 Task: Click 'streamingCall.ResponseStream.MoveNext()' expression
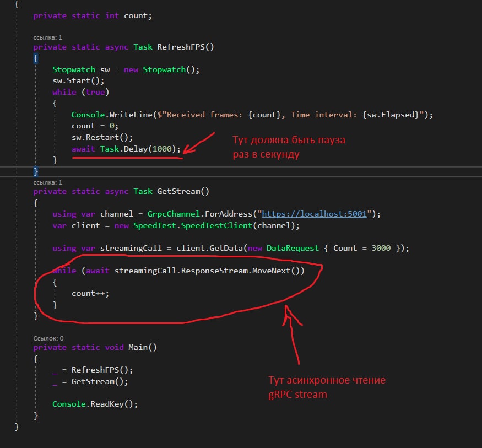(x=207, y=271)
